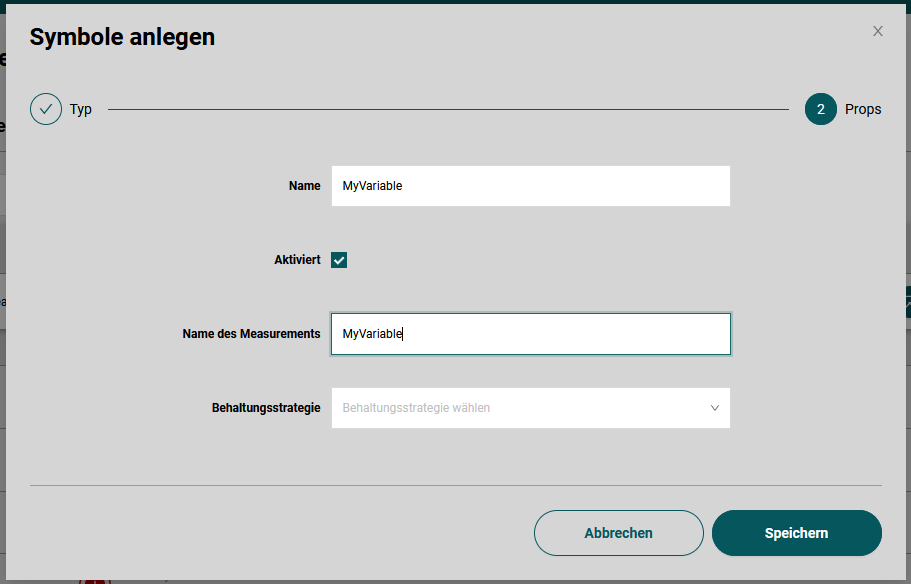Screen dimensions: 911x584
Task: Click the chevron inside Behaltungsstrategie field
Action: 714,408
